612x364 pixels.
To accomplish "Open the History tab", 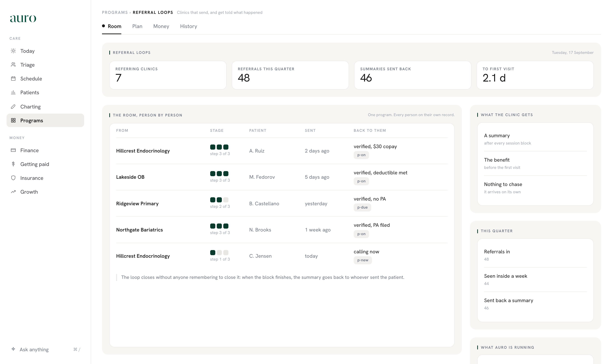I will coord(189,26).
